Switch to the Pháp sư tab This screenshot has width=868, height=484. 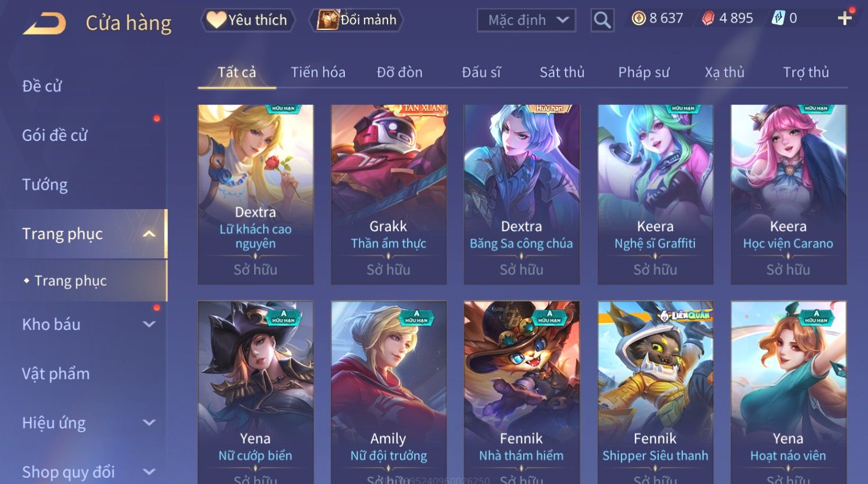point(644,72)
